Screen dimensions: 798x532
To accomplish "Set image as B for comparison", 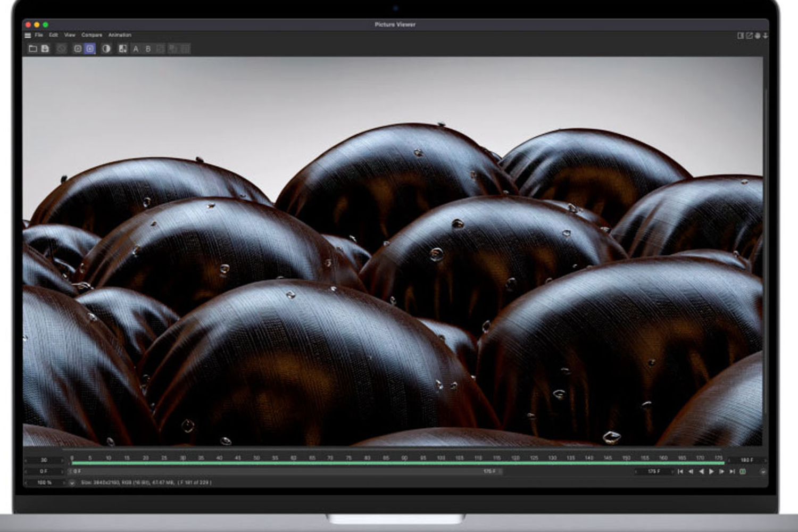I will point(148,49).
